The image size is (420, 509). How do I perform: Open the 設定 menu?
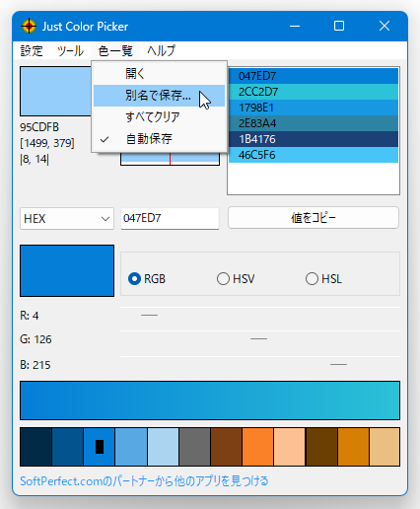coord(32,51)
